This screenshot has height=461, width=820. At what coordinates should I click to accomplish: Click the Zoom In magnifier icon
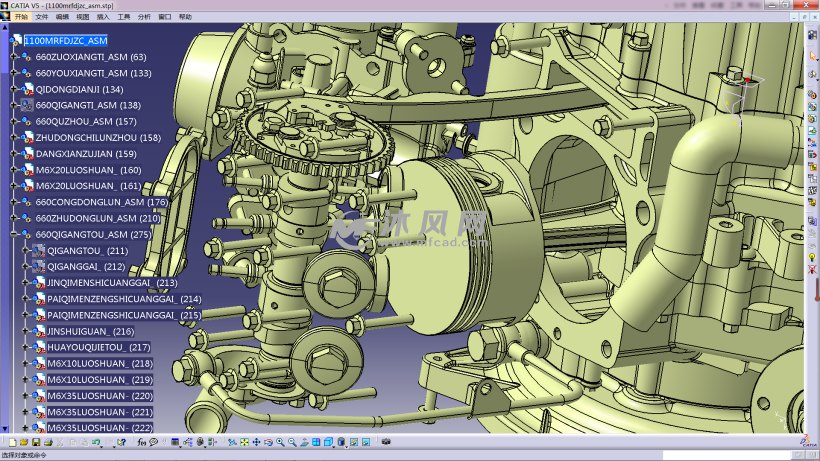tap(280, 442)
